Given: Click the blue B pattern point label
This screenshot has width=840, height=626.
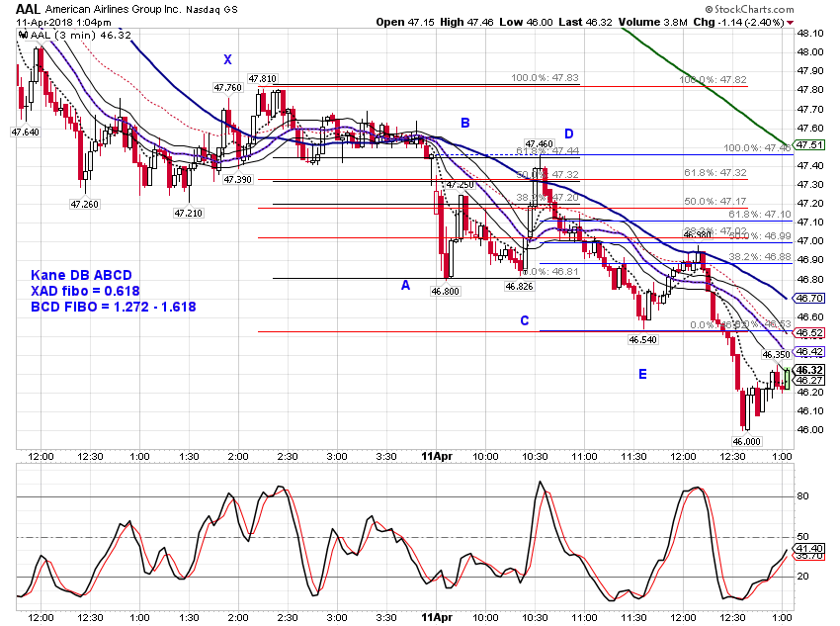Looking at the screenshot, I should [x=465, y=123].
